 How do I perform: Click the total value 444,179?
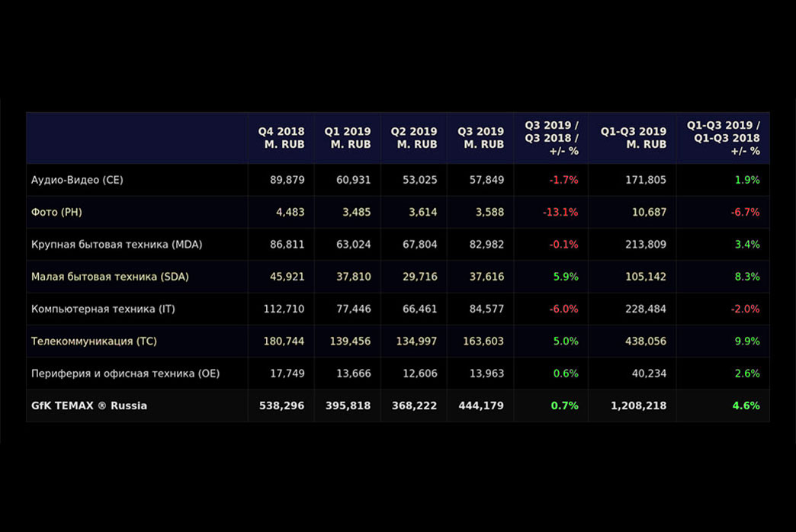pyautogui.click(x=481, y=405)
